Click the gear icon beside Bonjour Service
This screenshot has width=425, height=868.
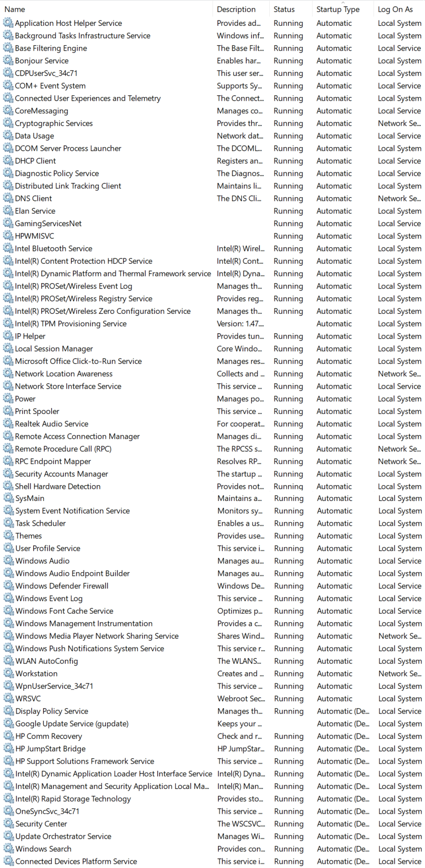pyautogui.click(x=8, y=61)
